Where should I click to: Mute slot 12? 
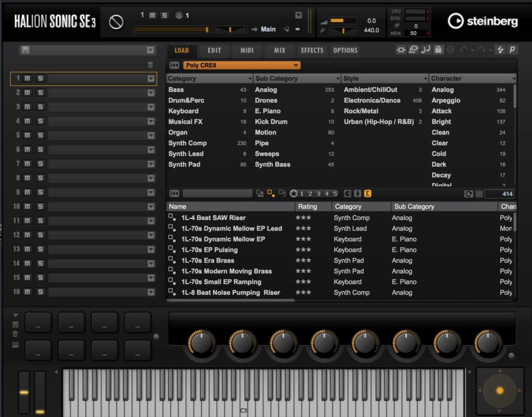click(27, 235)
